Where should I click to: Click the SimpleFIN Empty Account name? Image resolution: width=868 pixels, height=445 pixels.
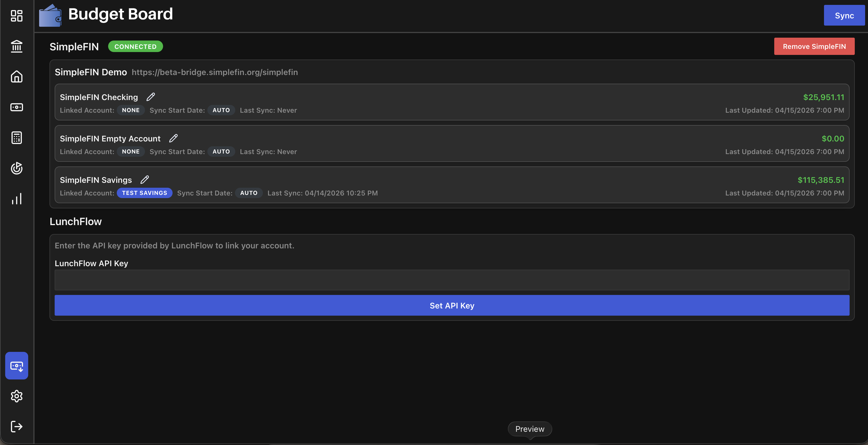pyautogui.click(x=110, y=139)
